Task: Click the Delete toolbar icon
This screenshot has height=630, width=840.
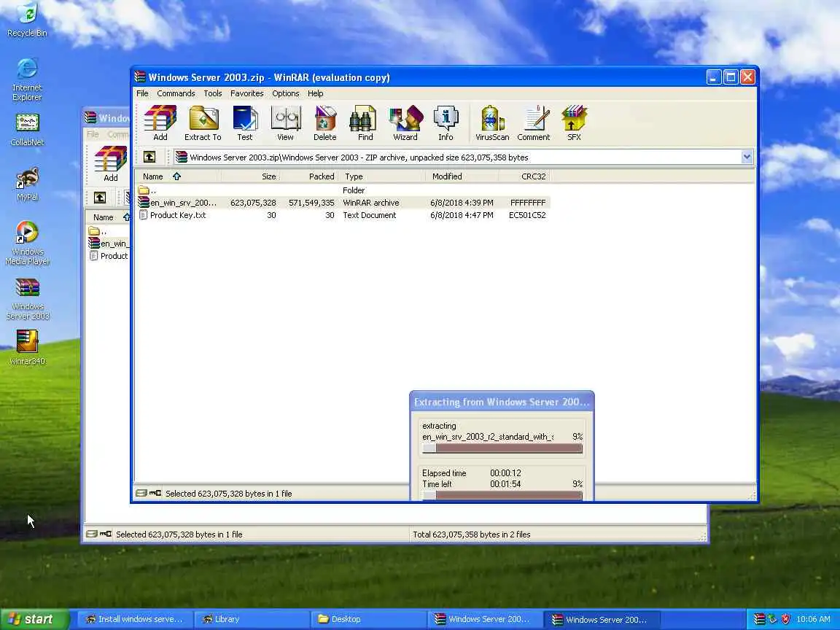Action: pos(324,122)
